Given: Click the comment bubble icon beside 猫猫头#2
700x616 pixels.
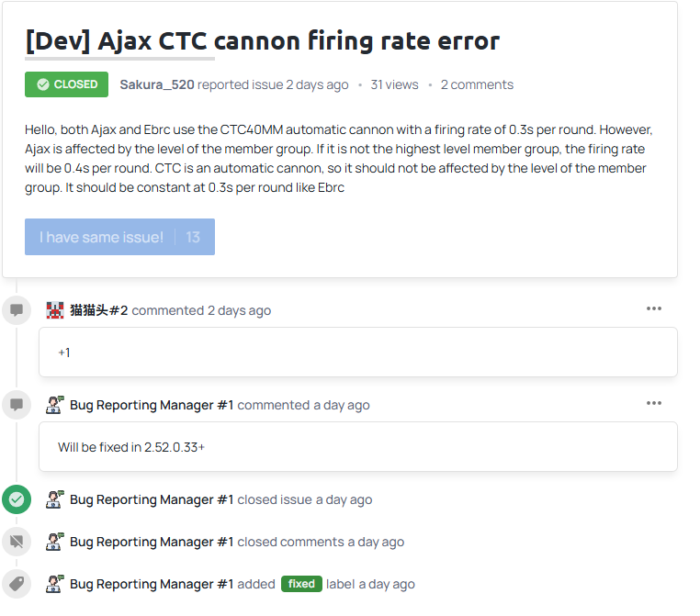Looking at the screenshot, I should 17,310.
